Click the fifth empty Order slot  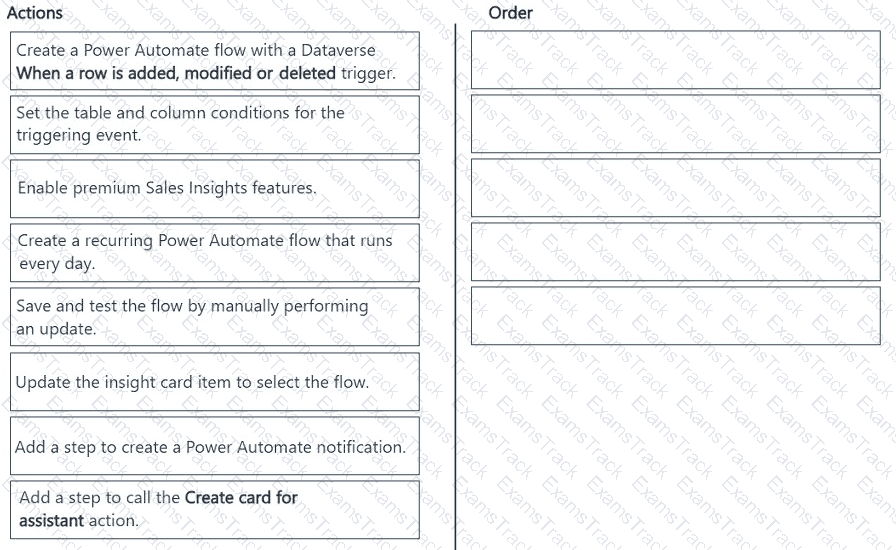pos(675,316)
